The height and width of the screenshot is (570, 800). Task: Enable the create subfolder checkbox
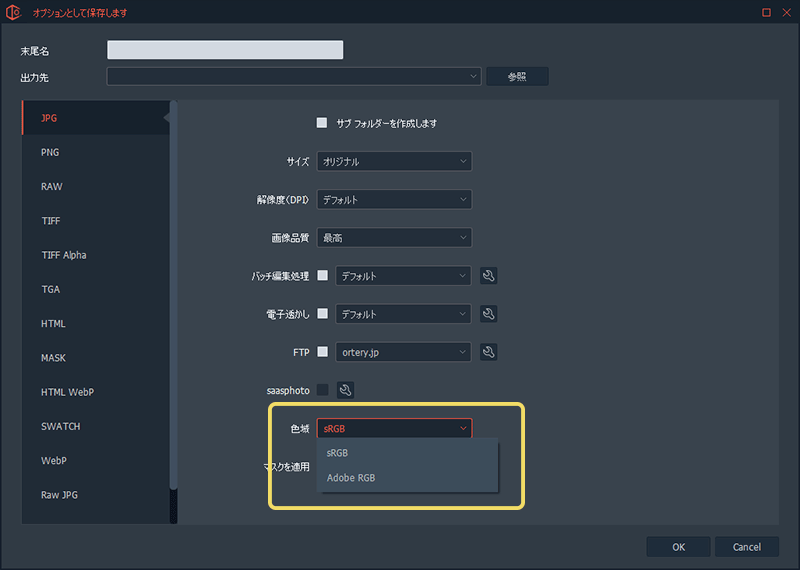pyautogui.click(x=322, y=123)
